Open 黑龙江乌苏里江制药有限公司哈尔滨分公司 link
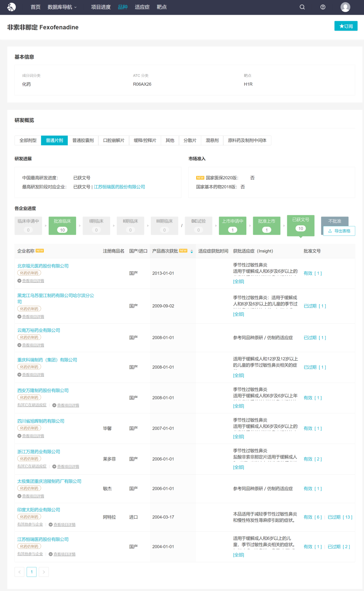 tap(56, 299)
